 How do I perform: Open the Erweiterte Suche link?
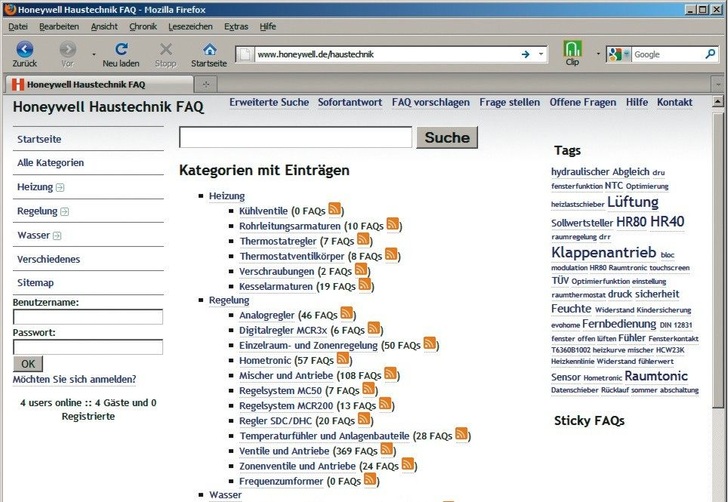[269, 103]
